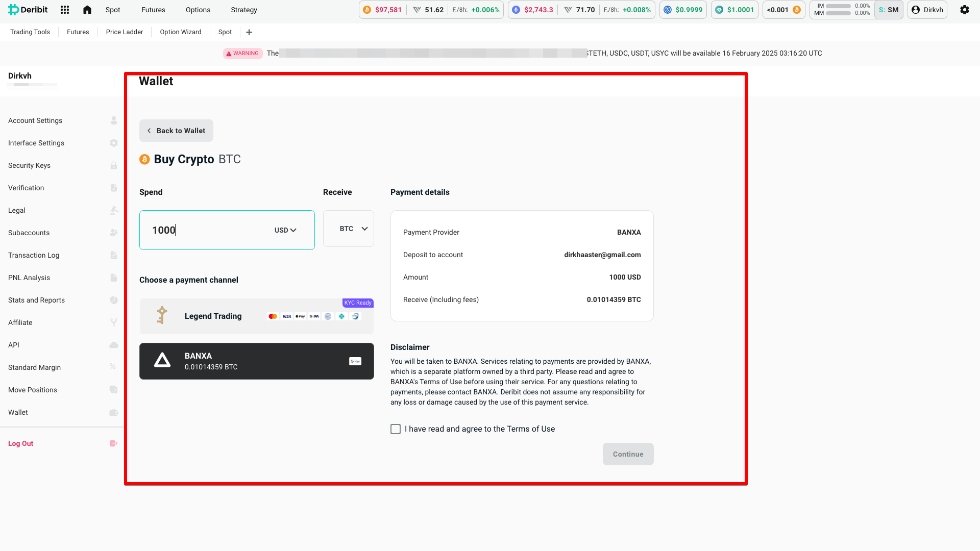980x551 pixels.
Task: Open Security Keys in sidebar
Action: click(30, 165)
